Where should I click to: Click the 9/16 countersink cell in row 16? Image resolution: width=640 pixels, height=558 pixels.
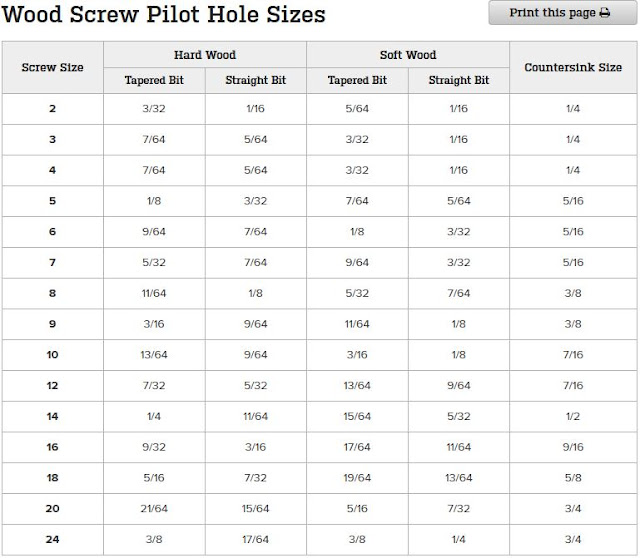point(573,447)
